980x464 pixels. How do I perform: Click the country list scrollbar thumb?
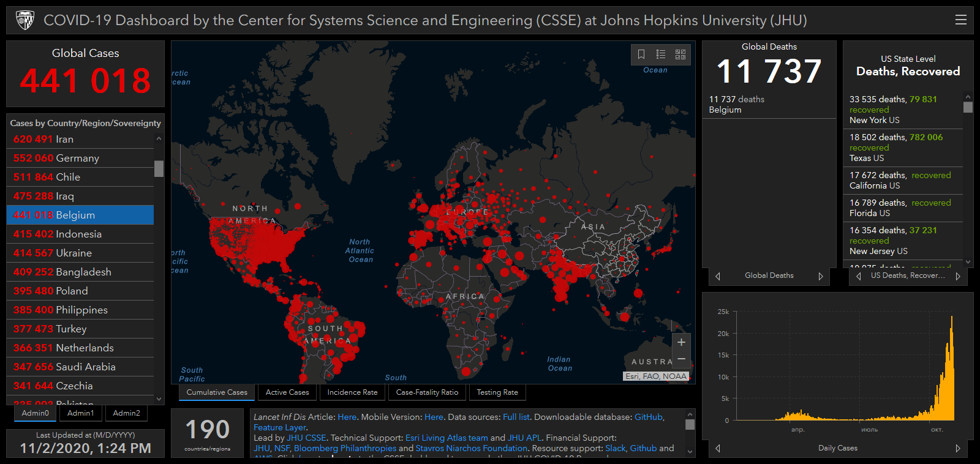[x=159, y=168]
